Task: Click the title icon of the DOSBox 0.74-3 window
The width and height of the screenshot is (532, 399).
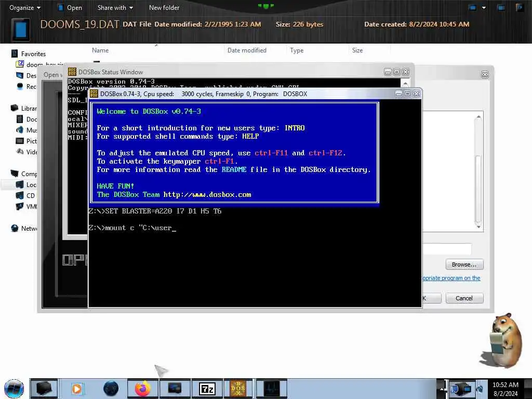Action: pyautogui.click(x=94, y=94)
